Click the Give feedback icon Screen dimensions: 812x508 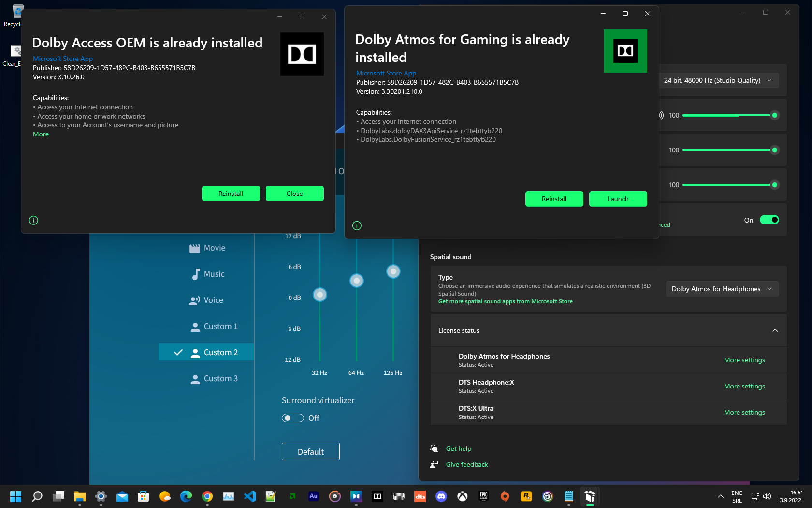[434, 464]
